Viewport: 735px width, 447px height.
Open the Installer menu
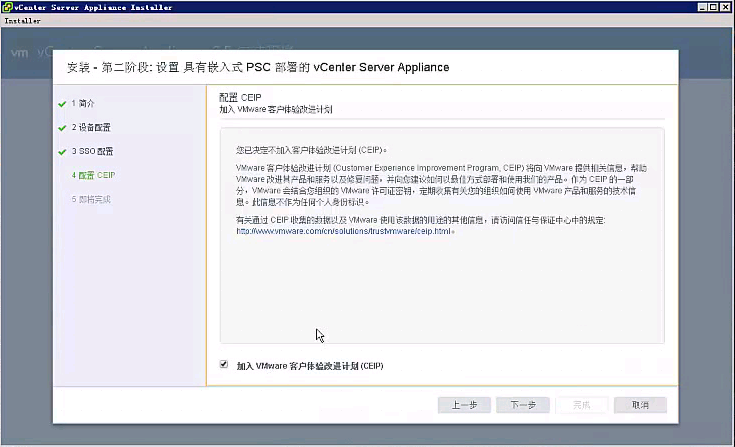[x=22, y=21]
